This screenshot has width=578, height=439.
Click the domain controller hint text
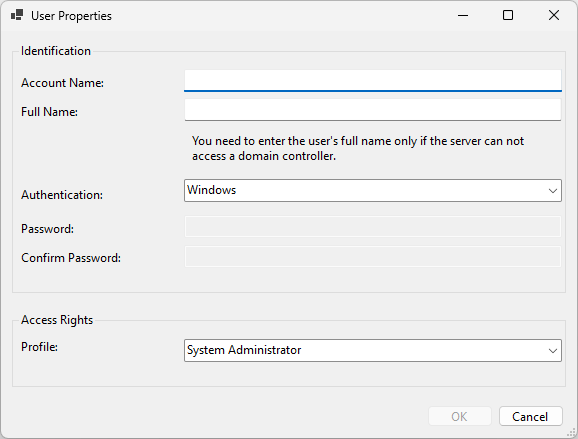coord(358,148)
